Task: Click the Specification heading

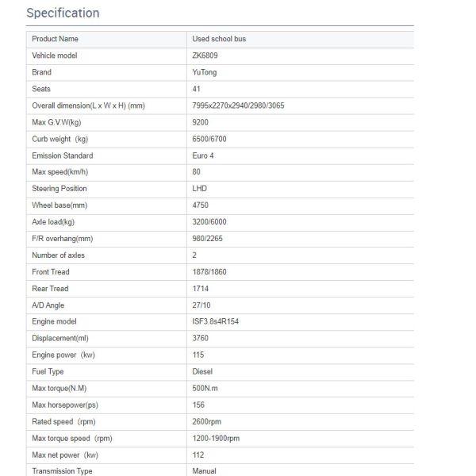Action: pyautogui.click(x=63, y=13)
